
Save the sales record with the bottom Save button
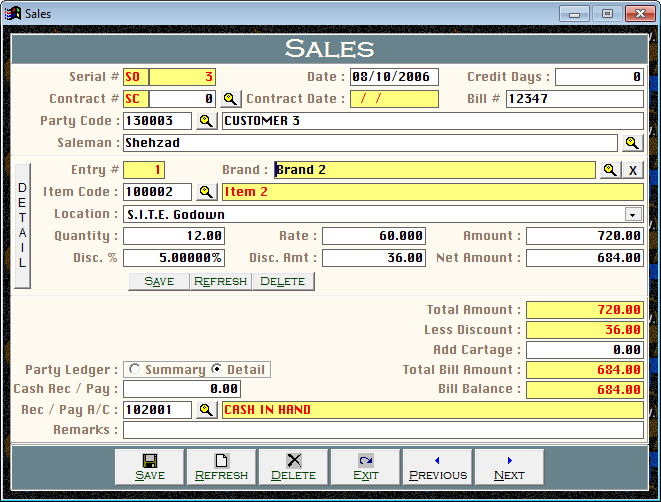coord(150,467)
